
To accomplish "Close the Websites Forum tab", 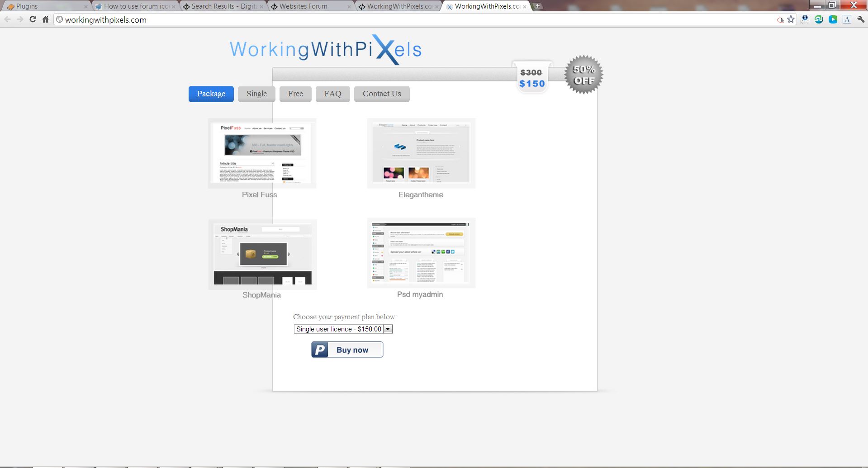I will (349, 6).
